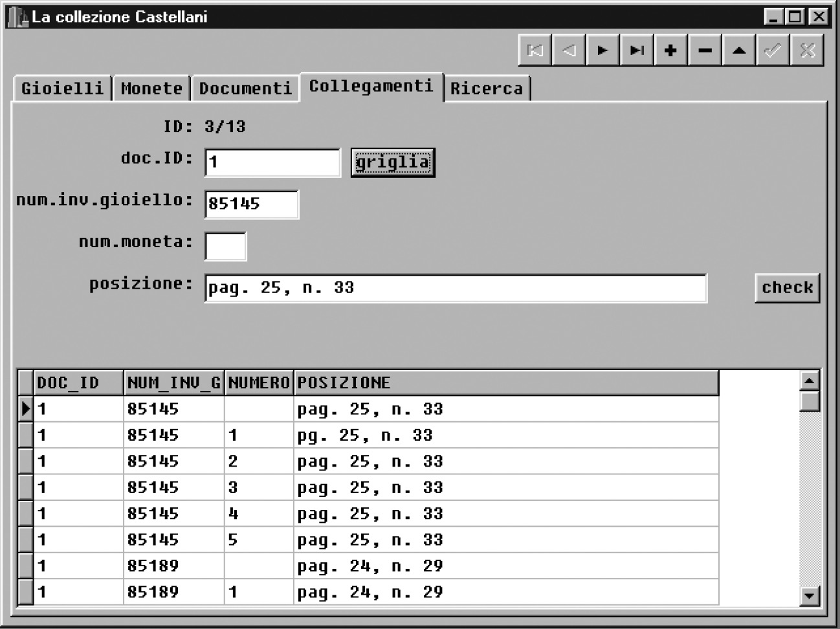This screenshot has height=629, width=840.
Task: Jump to last record navigator button
Action: [637, 50]
